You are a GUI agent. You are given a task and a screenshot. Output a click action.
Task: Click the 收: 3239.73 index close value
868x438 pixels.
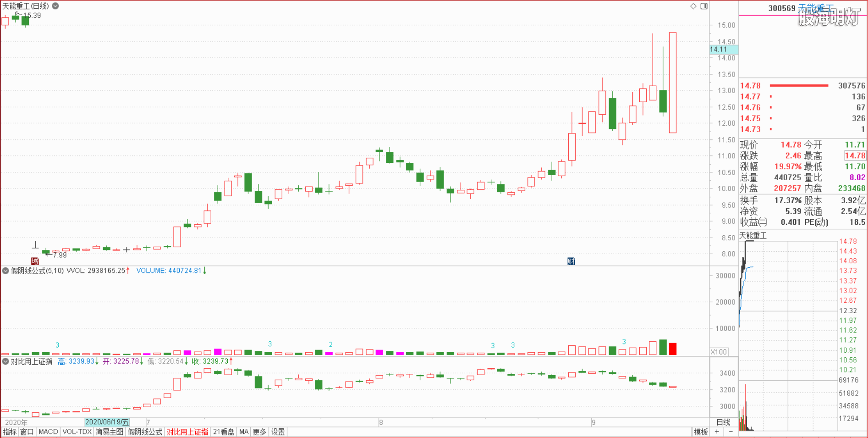coord(213,361)
